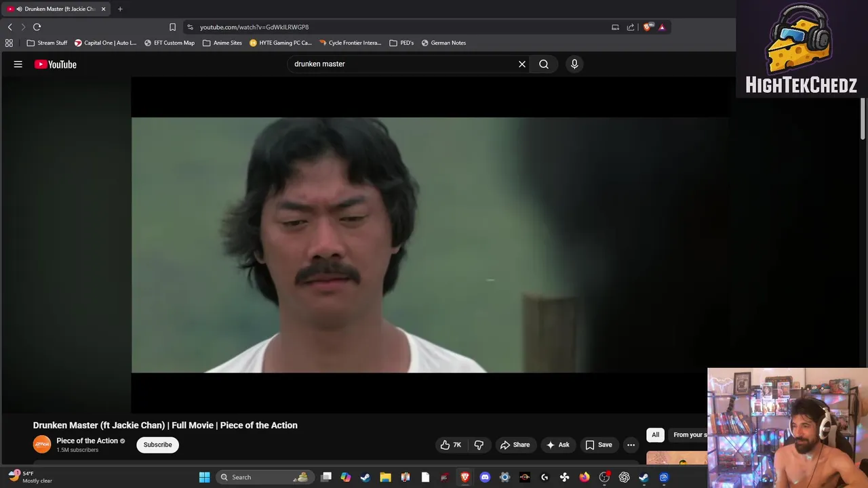Go forward with browser forward arrow
Screen dimensions: 868x488
23,27
